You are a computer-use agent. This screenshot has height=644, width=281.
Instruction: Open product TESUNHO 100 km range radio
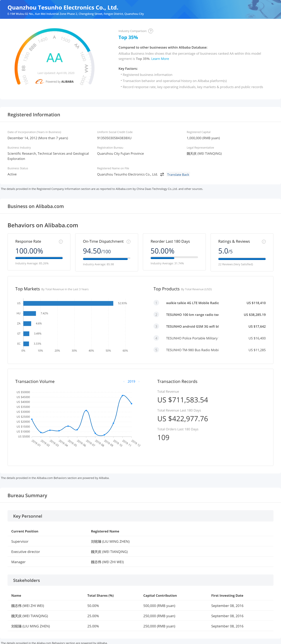point(192,315)
